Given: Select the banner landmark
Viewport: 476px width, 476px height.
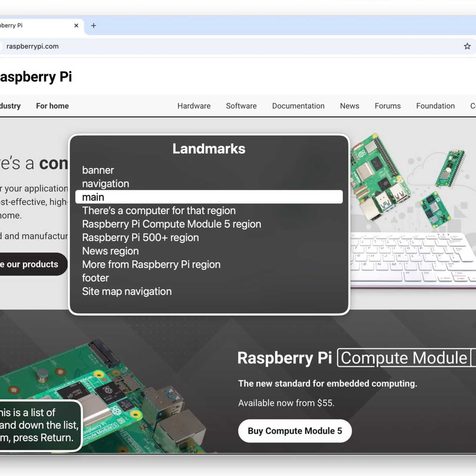Looking at the screenshot, I should (98, 170).
